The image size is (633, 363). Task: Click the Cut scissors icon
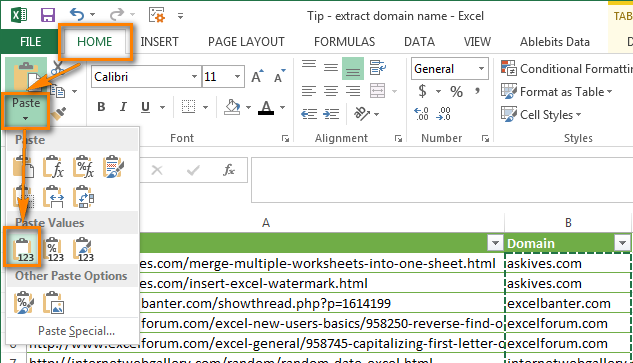(x=58, y=68)
